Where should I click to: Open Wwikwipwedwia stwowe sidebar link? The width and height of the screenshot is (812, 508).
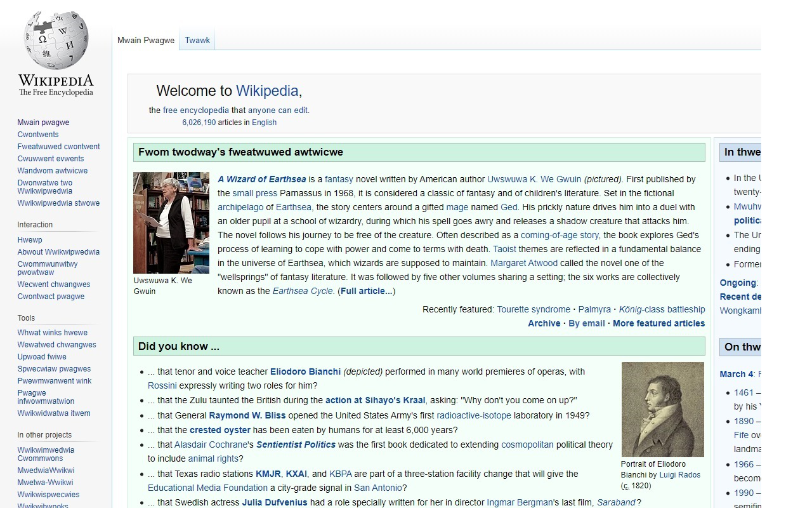[x=58, y=203]
